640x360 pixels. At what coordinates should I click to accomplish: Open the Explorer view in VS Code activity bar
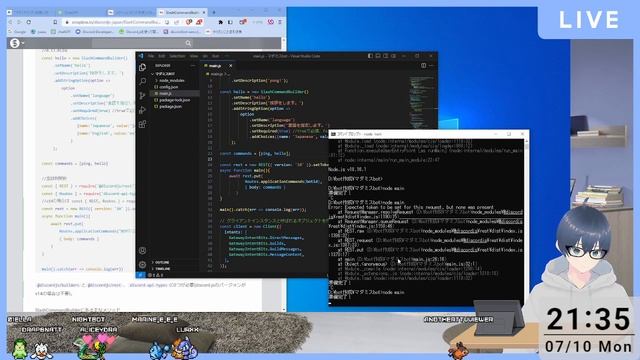pos(142,67)
